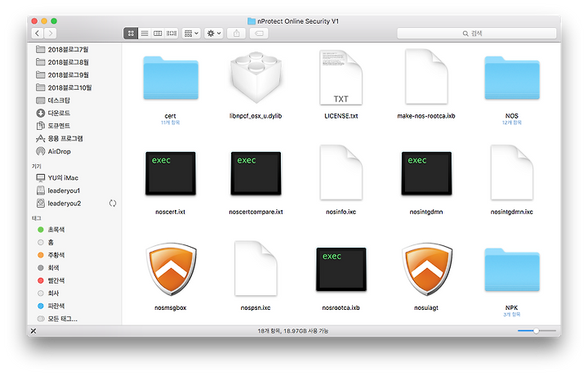588x376 pixels.
Task: Select the nosmsgbox shield app
Action: [171, 269]
